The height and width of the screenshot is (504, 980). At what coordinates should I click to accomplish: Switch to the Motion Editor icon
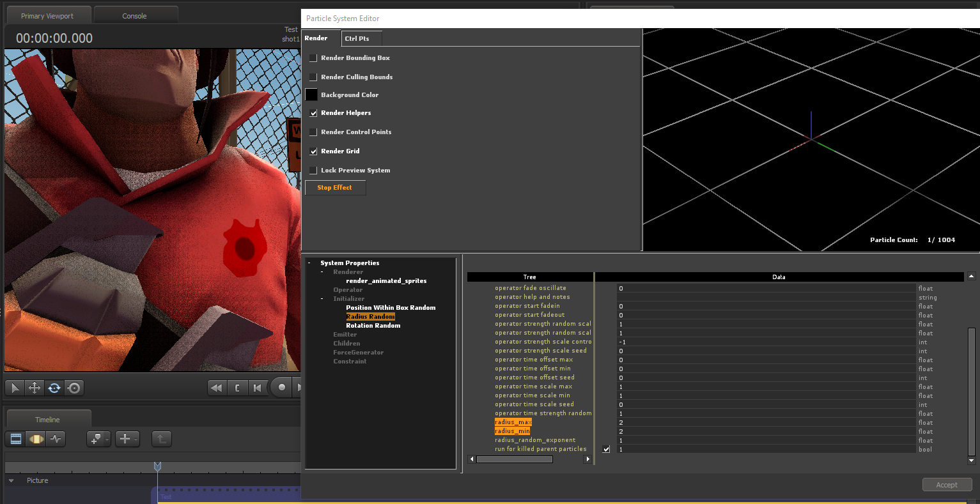click(x=36, y=439)
